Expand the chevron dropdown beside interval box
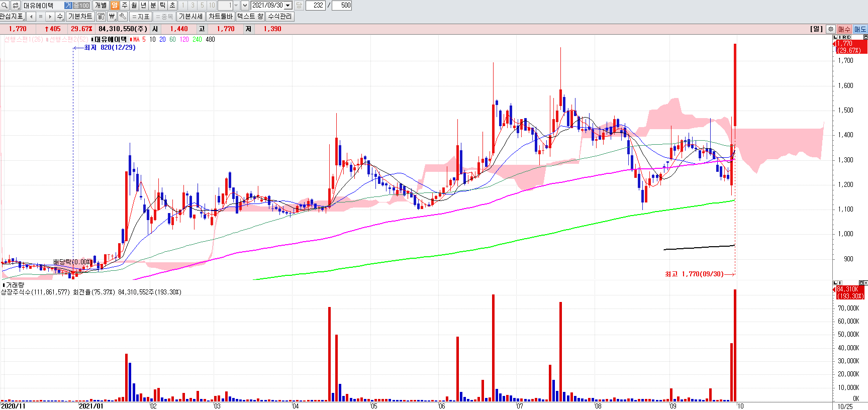 [245, 5]
